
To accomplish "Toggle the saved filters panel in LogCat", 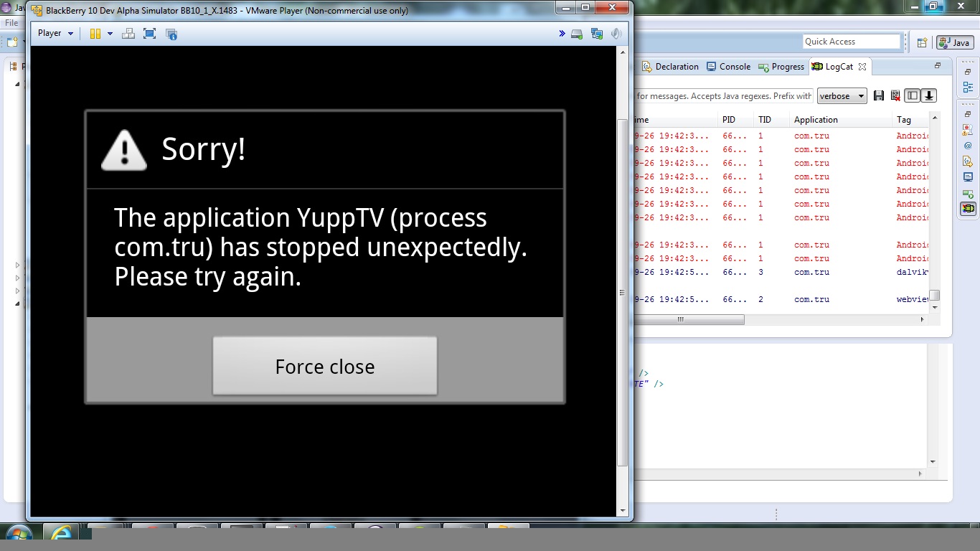I will 913,95.
